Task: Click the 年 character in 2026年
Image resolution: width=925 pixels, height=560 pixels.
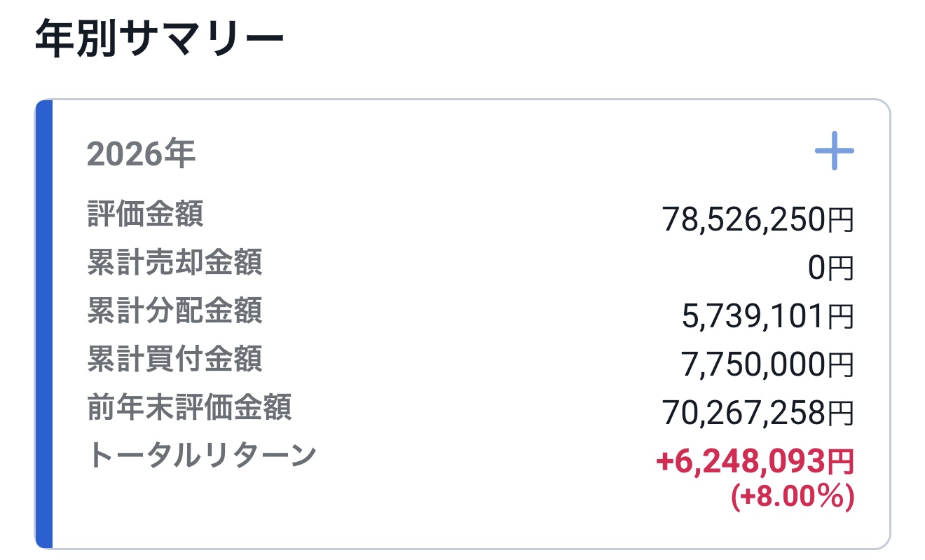Action: point(181,154)
